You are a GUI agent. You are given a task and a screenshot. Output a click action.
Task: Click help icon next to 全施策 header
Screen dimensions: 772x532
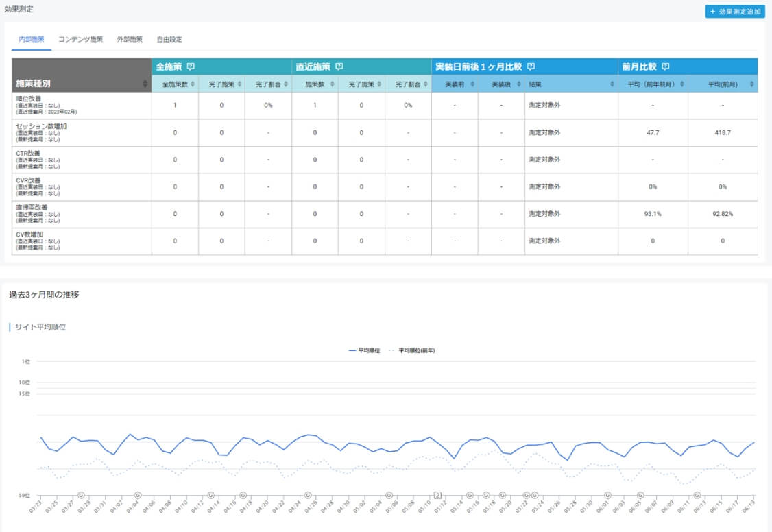coord(191,66)
